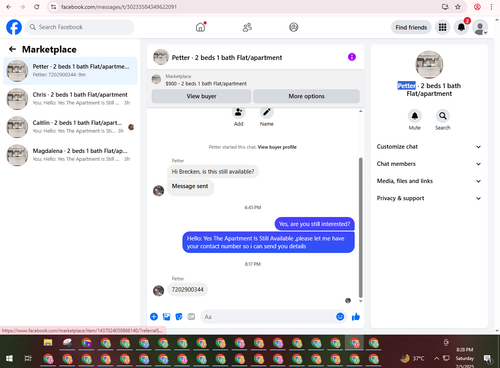Screen dimensions: 500x368
Task: Open the Facebook menu grid icon
Action: 442,27
